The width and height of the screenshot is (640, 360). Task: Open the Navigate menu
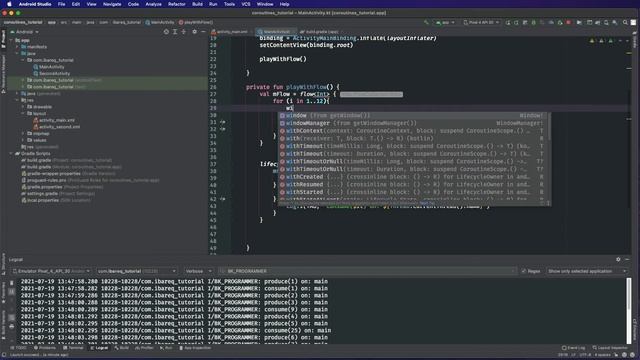pos(112,4)
